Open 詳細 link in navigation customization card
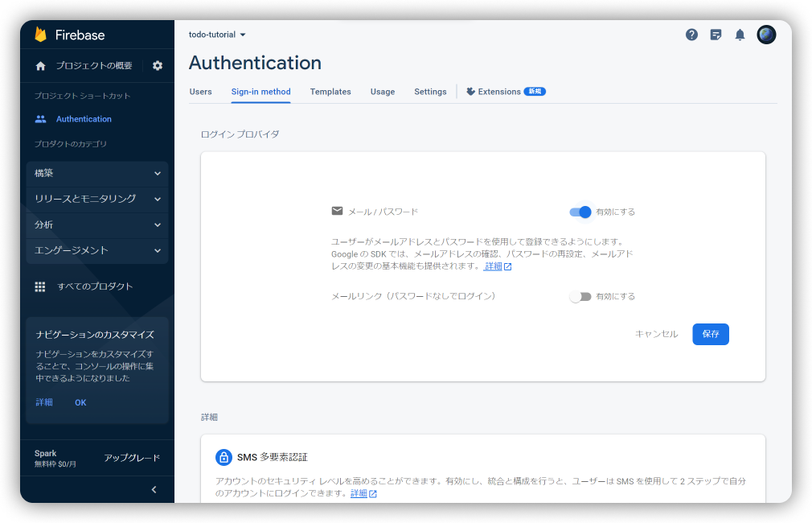This screenshot has width=812, height=523. tap(44, 403)
